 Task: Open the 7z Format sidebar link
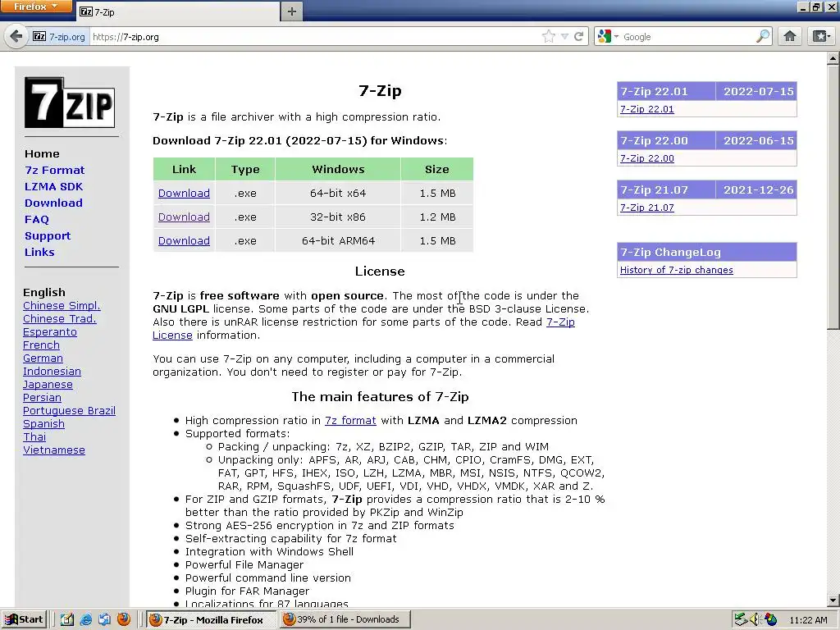coord(55,170)
